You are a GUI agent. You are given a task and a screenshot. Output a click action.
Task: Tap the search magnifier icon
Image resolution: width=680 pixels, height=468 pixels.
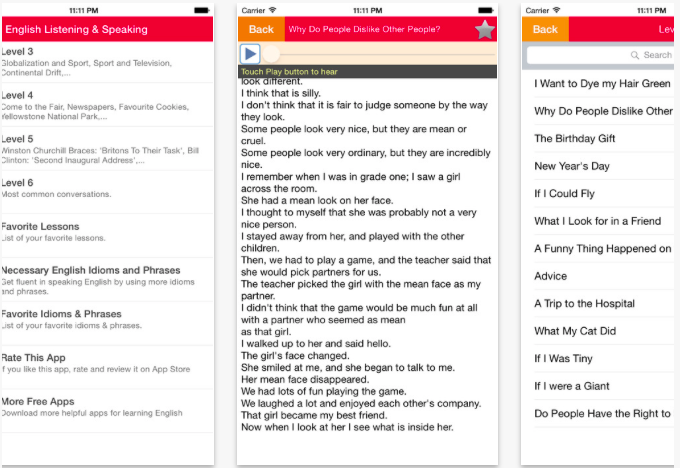pyautogui.click(x=635, y=55)
